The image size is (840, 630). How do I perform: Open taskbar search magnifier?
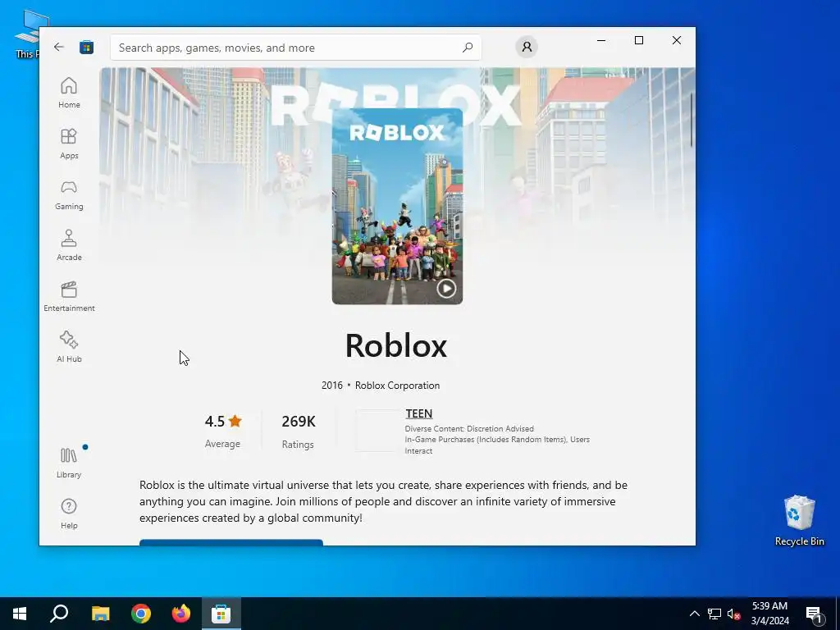point(59,614)
